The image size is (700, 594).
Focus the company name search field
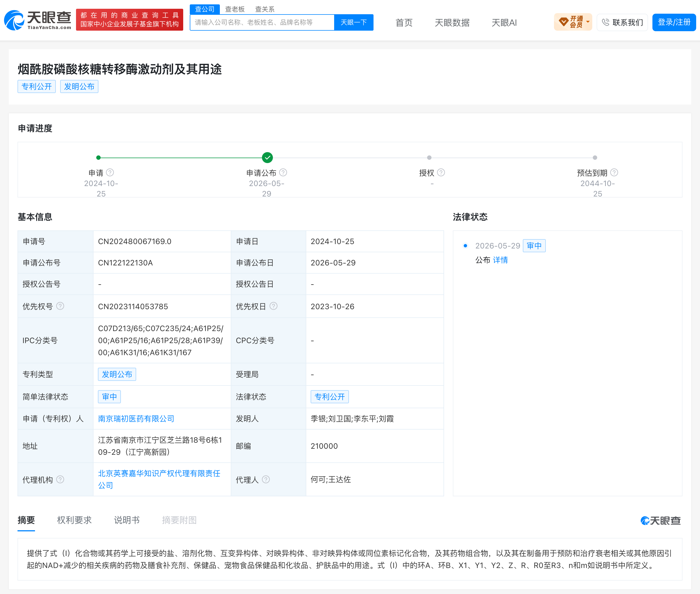262,22
